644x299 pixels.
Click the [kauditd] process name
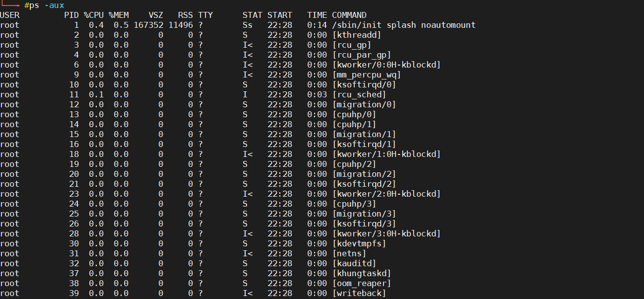tap(354, 263)
